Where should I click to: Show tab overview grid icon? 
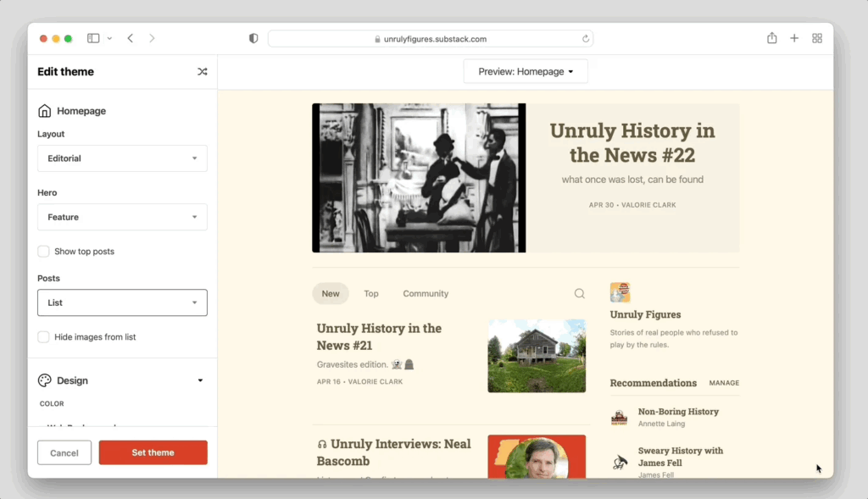tap(817, 38)
